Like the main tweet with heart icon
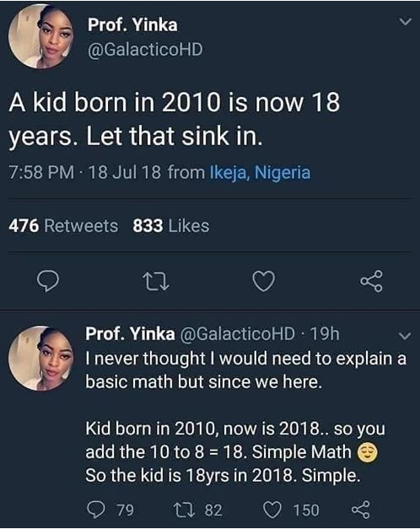 coord(264,282)
